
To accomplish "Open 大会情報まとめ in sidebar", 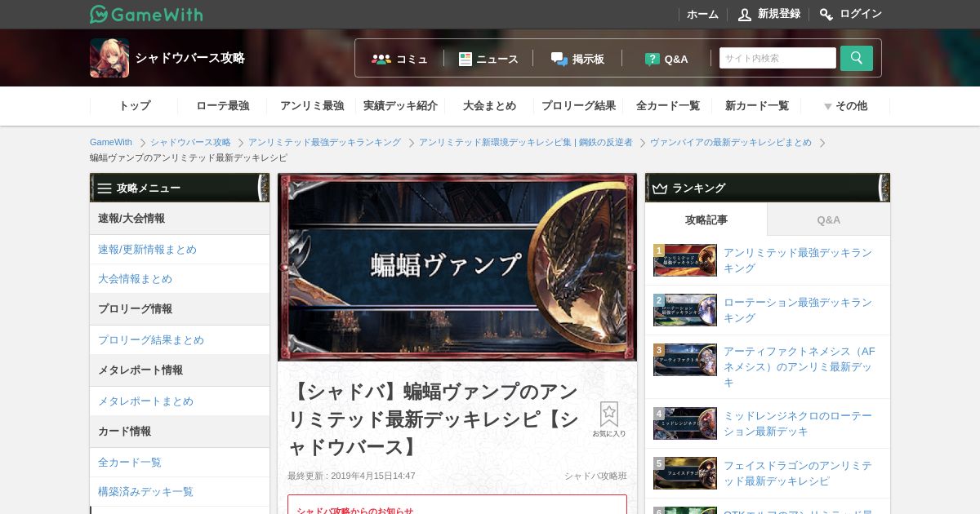I will (180, 279).
